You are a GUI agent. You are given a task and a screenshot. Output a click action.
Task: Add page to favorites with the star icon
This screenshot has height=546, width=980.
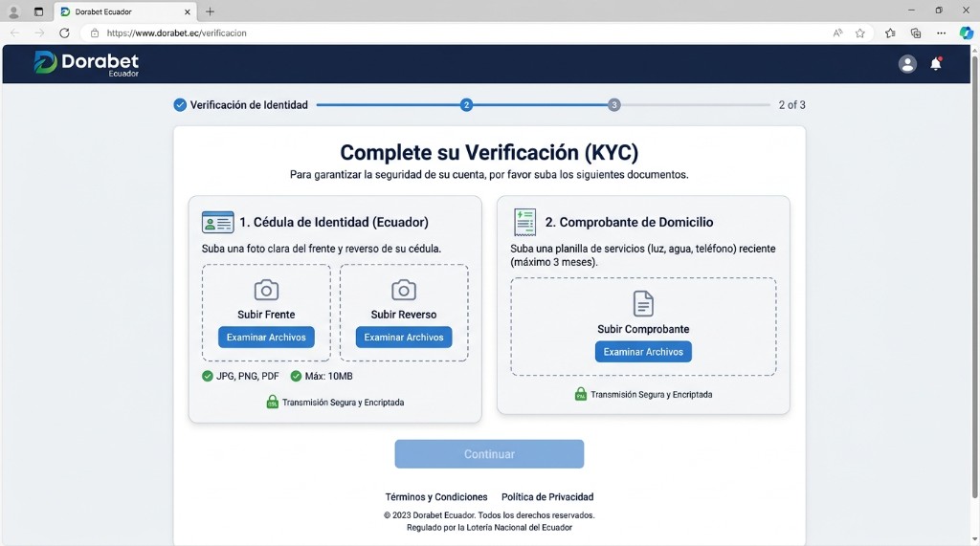[x=860, y=33]
